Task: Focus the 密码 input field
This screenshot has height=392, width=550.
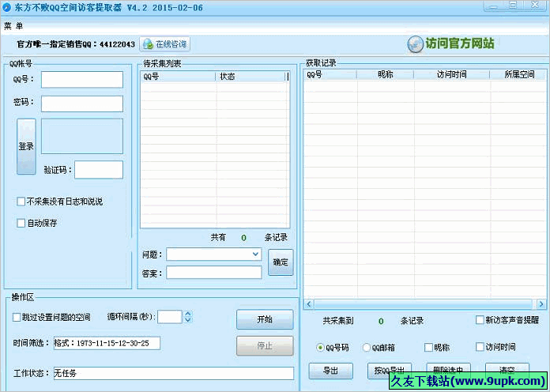Action: tap(82, 104)
